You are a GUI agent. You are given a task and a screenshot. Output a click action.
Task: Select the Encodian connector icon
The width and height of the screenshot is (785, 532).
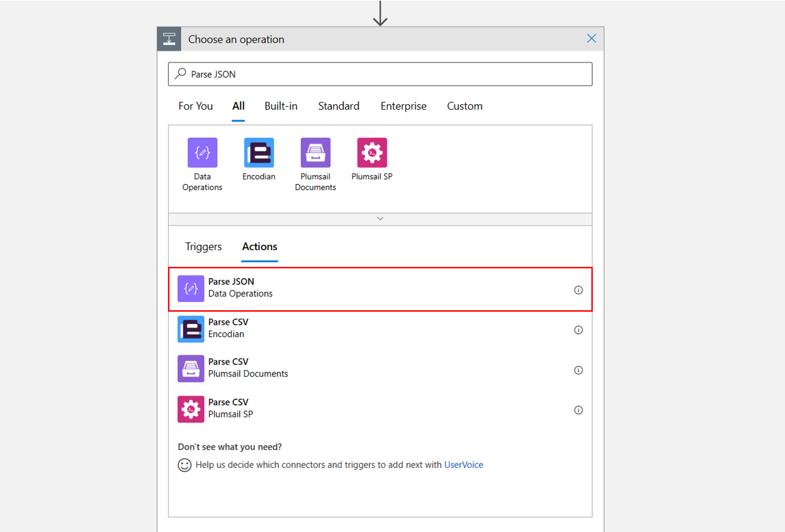[x=259, y=153]
